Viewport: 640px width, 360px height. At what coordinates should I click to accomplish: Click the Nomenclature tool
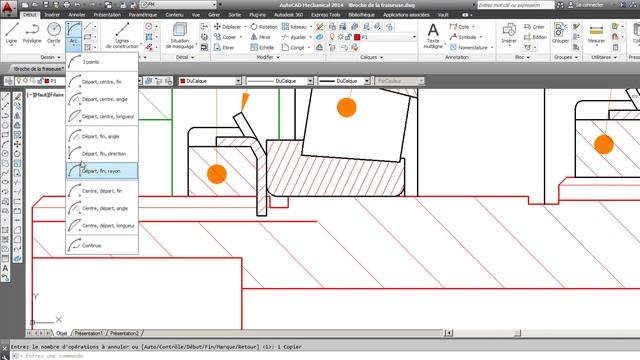click(x=469, y=48)
